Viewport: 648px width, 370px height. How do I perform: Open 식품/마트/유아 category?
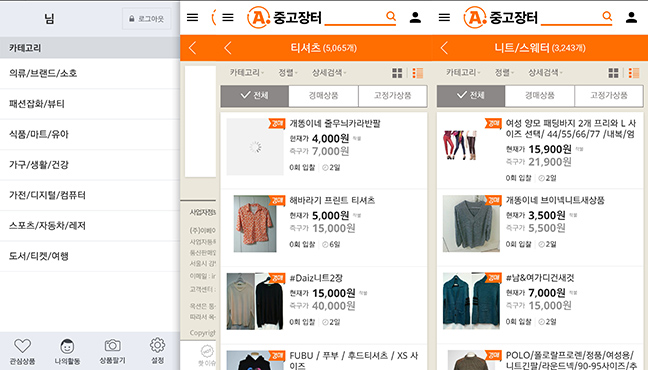tap(90, 134)
